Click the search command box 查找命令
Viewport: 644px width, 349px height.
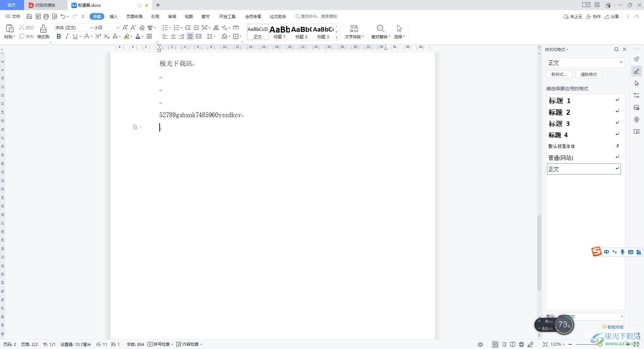(316, 16)
